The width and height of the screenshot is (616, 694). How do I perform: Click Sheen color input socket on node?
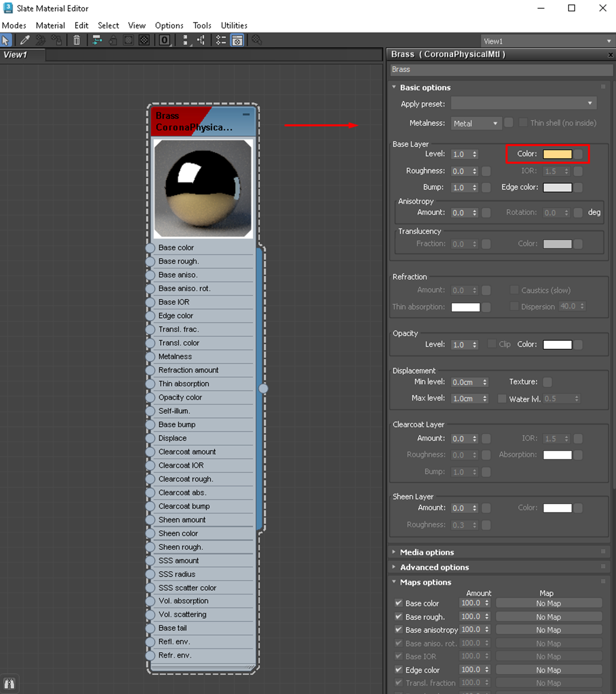pyautogui.click(x=150, y=533)
